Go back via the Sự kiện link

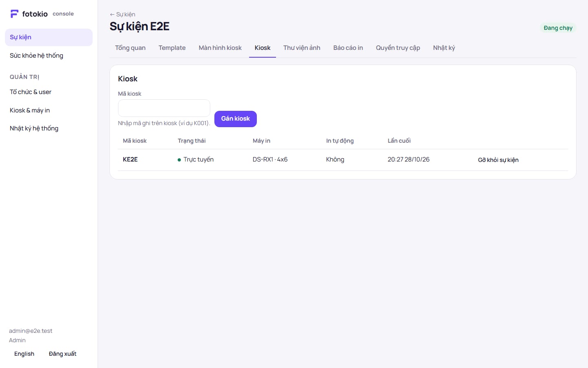122,14
